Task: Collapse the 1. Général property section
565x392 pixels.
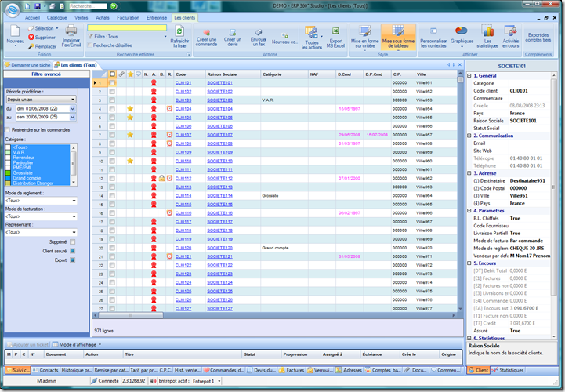Action: [469, 76]
